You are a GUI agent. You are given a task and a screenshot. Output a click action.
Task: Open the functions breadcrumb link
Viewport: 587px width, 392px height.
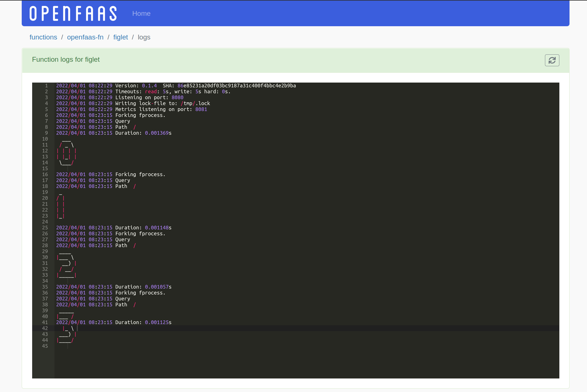pyautogui.click(x=43, y=37)
